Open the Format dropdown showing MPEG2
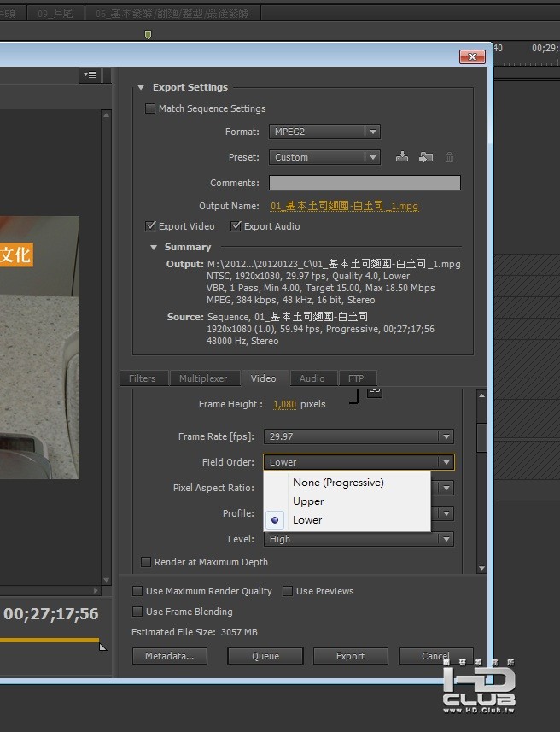 coord(324,132)
